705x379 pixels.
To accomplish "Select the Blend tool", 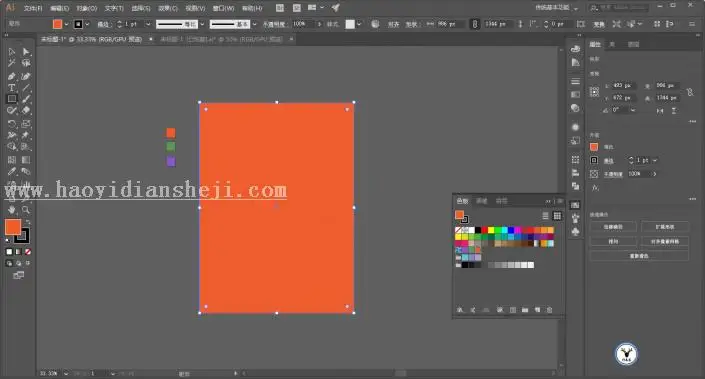I will pyautogui.click(x=26, y=171).
